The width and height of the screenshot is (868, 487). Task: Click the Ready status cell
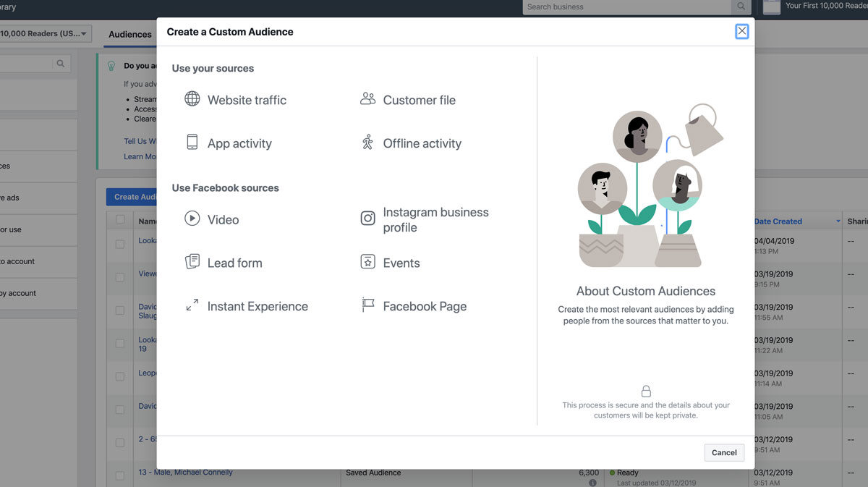[x=628, y=473]
